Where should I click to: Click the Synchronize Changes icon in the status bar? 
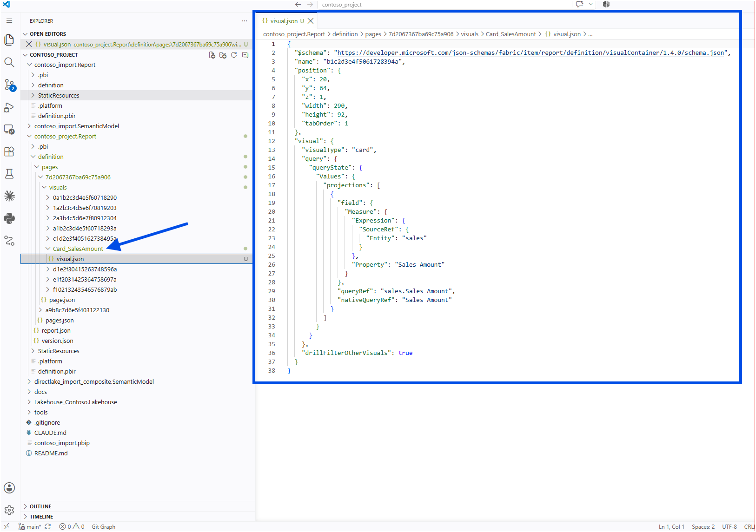(x=48, y=526)
